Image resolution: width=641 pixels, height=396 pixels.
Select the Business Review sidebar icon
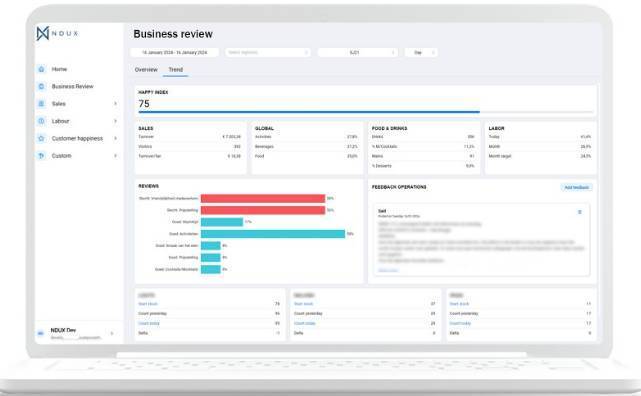tap(41, 86)
